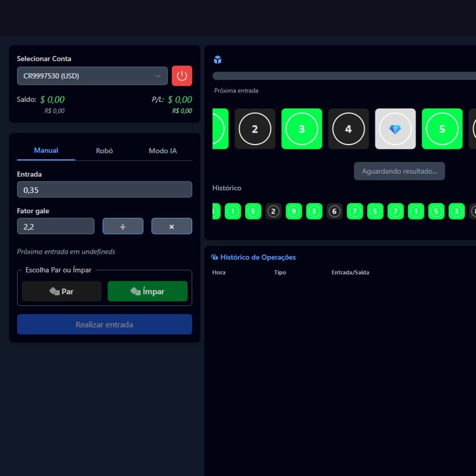Click the blue cube icon
Image resolution: width=476 pixels, height=476 pixels.
217,60
